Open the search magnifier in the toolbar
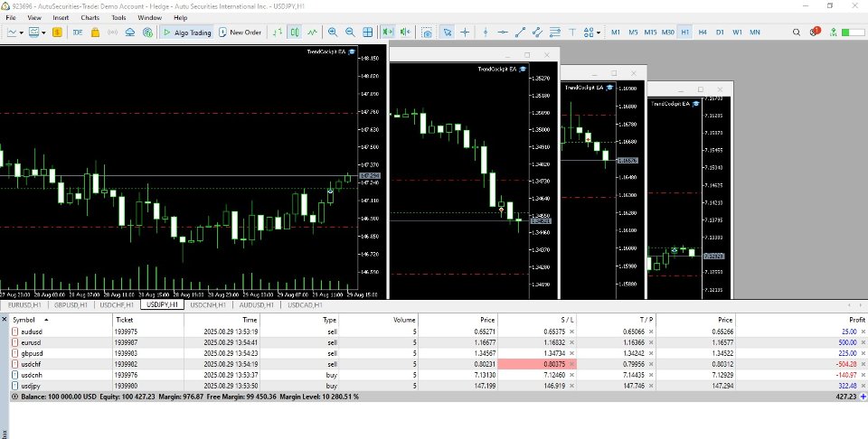Image resolution: width=868 pixels, height=439 pixels. 797,33
